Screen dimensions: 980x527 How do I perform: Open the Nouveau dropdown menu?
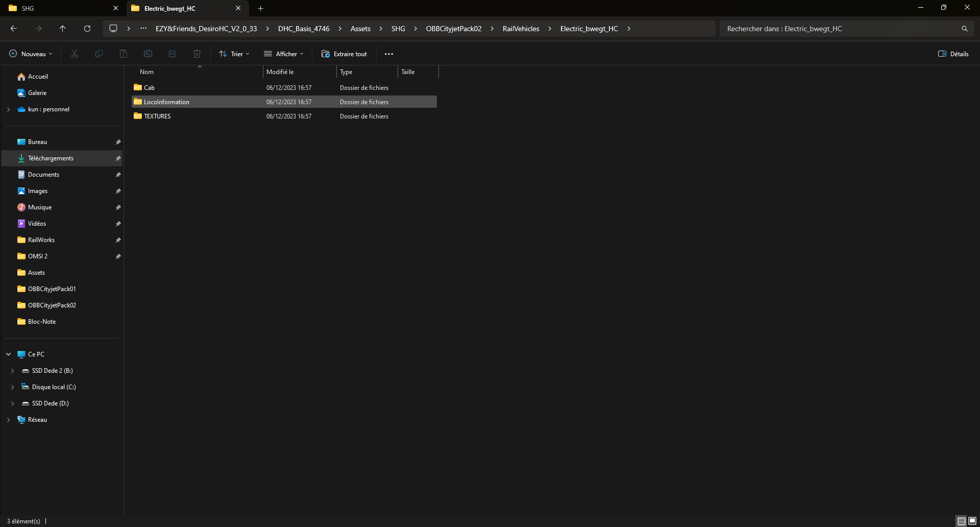coord(31,54)
